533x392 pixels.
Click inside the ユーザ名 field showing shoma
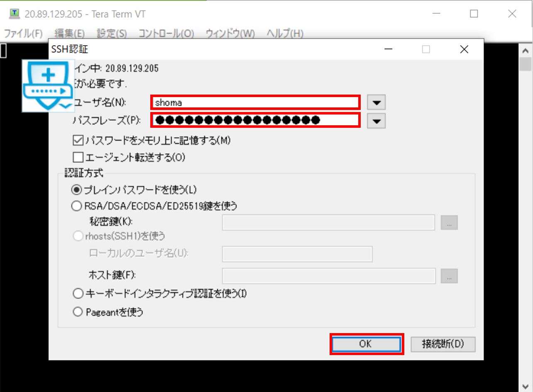pyautogui.click(x=255, y=102)
